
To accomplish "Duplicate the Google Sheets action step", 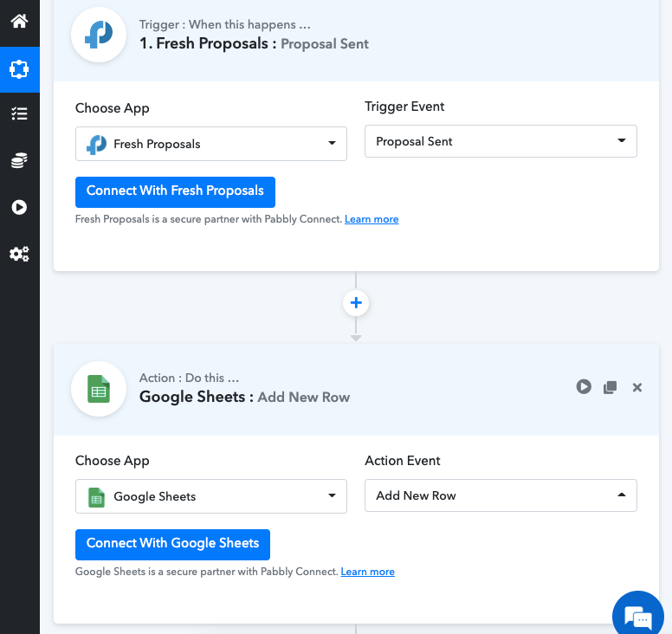I will click(x=610, y=387).
